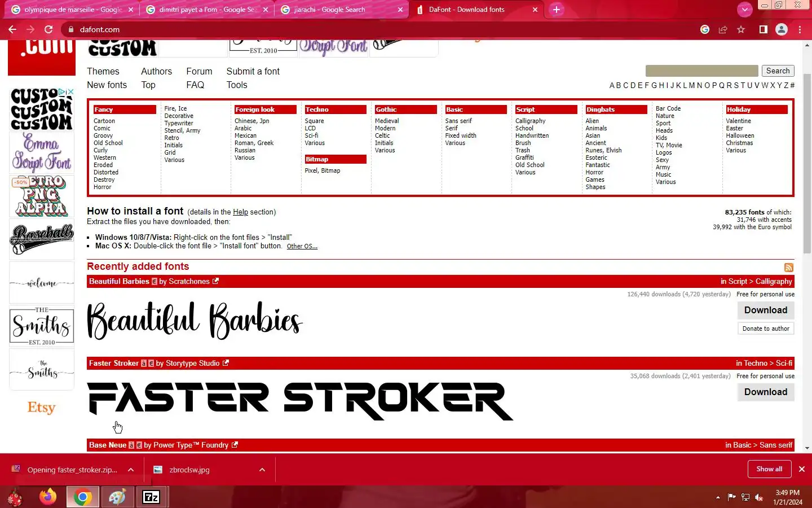Show hidden system tray icons

coord(718,497)
